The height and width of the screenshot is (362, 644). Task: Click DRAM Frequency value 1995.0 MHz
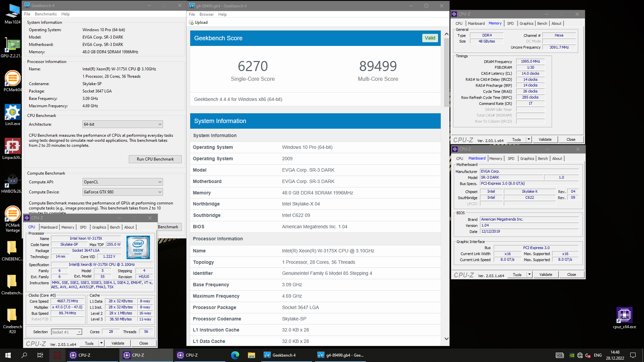coord(530,61)
